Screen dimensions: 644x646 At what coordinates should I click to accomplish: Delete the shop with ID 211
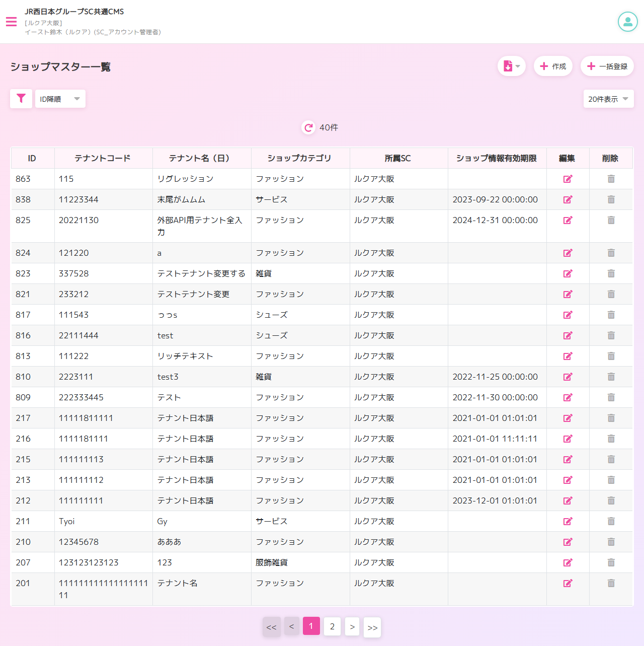[x=611, y=521]
